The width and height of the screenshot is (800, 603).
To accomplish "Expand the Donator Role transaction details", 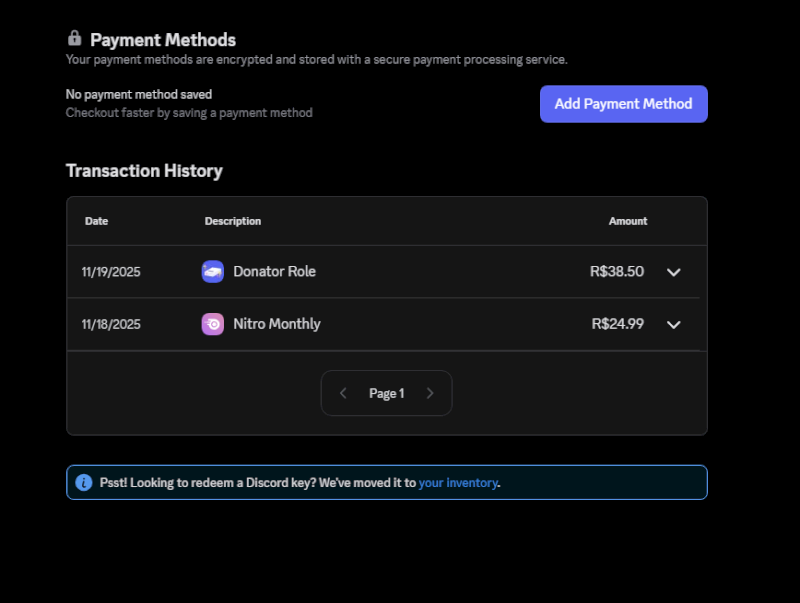I will coord(673,272).
